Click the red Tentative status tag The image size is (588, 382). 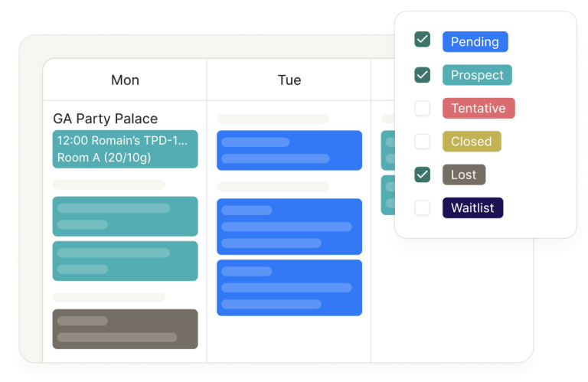(x=479, y=109)
